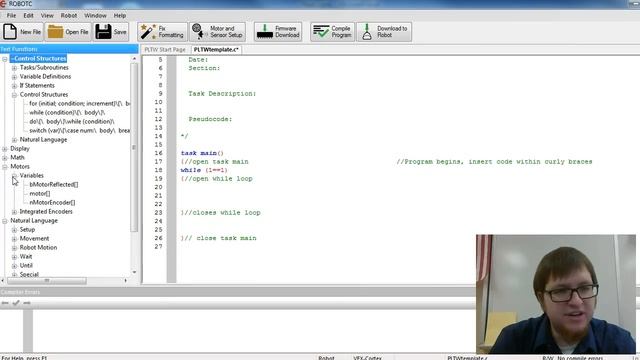The width and height of the screenshot is (640, 360).
Task: Select the switch (var) template item
Action: (79, 131)
